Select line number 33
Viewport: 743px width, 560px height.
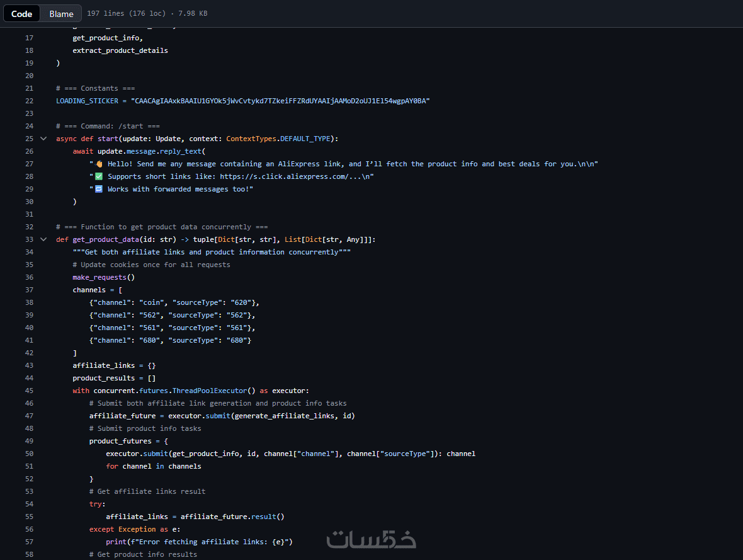(29, 239)
